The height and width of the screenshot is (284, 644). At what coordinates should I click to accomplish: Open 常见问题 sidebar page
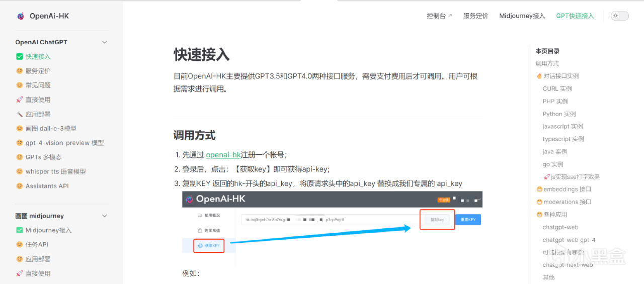(x=38, y=85)
